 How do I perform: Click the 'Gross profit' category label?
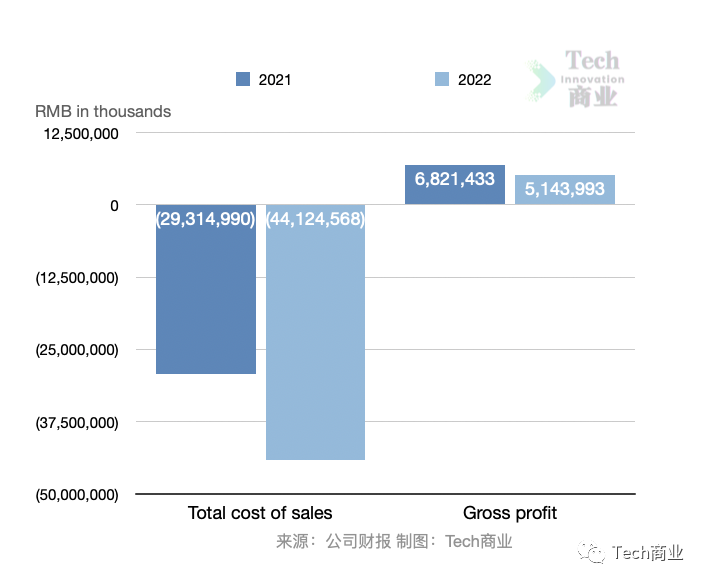coord(510,513)
